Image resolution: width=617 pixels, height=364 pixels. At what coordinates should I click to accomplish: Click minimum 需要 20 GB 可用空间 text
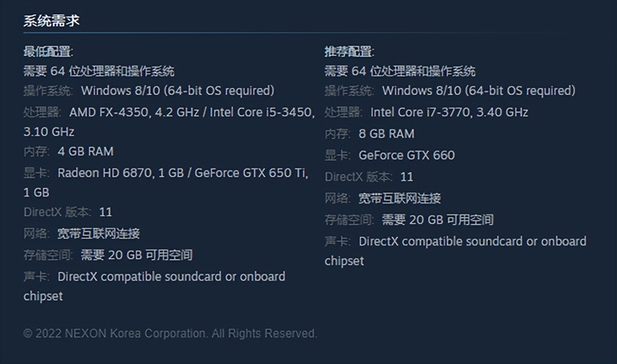point(137,255)
